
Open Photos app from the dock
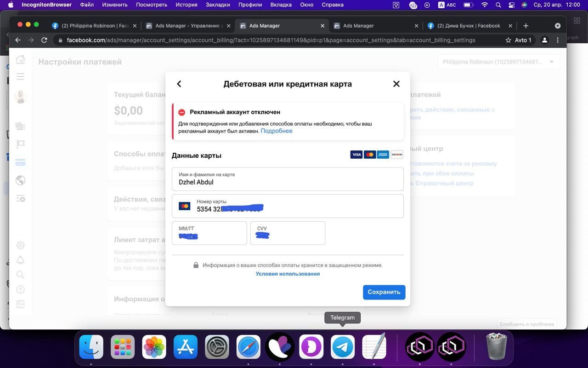tap(154, 346)
